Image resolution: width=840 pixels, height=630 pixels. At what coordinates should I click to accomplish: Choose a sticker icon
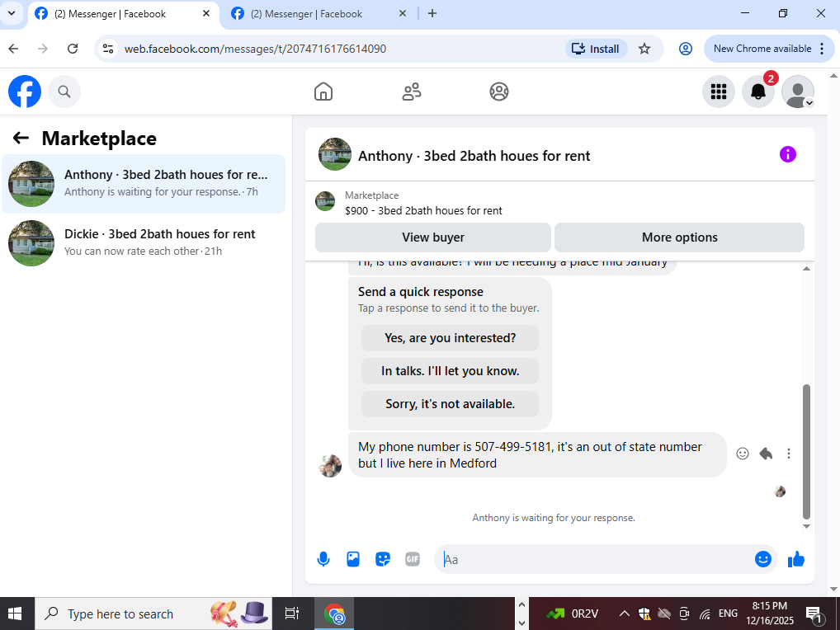(383, 559)
